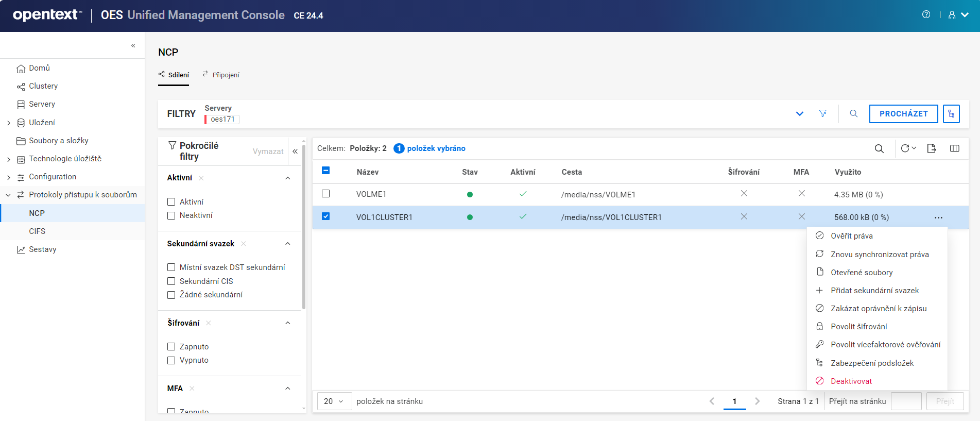Tick the Sekundární CIS filter checkbox

click(171, 281)
